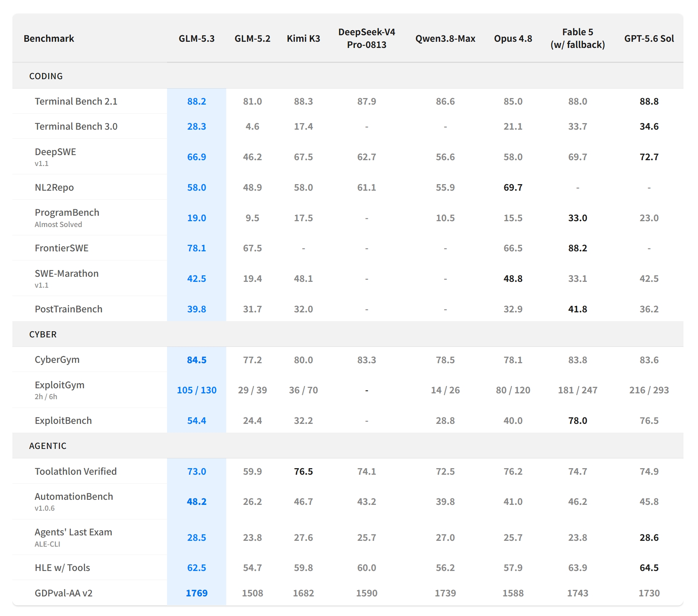Image resolution: width=698 pixels, height=616 pixels.
Task: Select the Terminal Bench 3.0 row label
Action: [76, 126]
